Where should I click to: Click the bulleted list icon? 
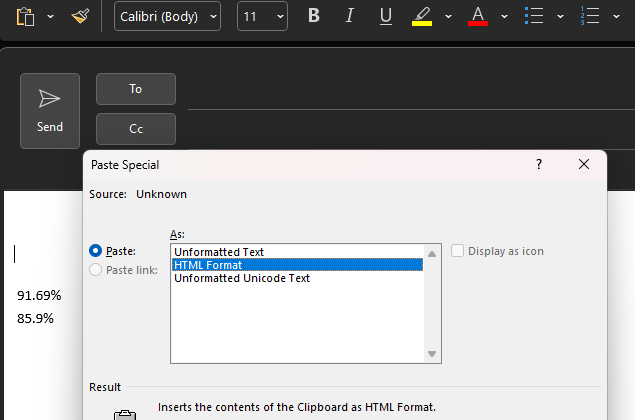[534, 16]
